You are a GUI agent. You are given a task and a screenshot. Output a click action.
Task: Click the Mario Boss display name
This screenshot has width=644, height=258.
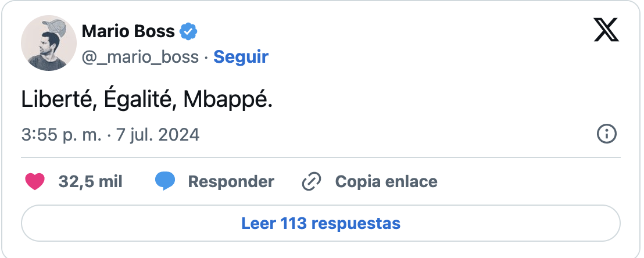[128, 31]
